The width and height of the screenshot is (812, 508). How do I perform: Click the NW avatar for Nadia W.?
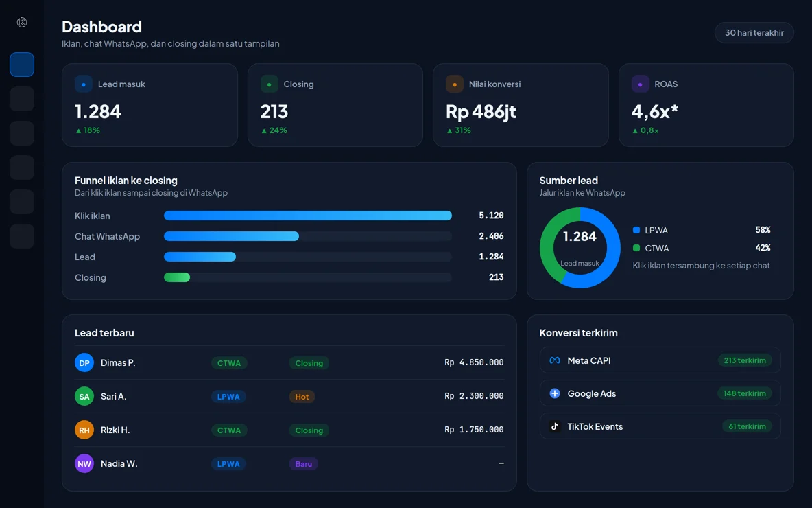84,463
